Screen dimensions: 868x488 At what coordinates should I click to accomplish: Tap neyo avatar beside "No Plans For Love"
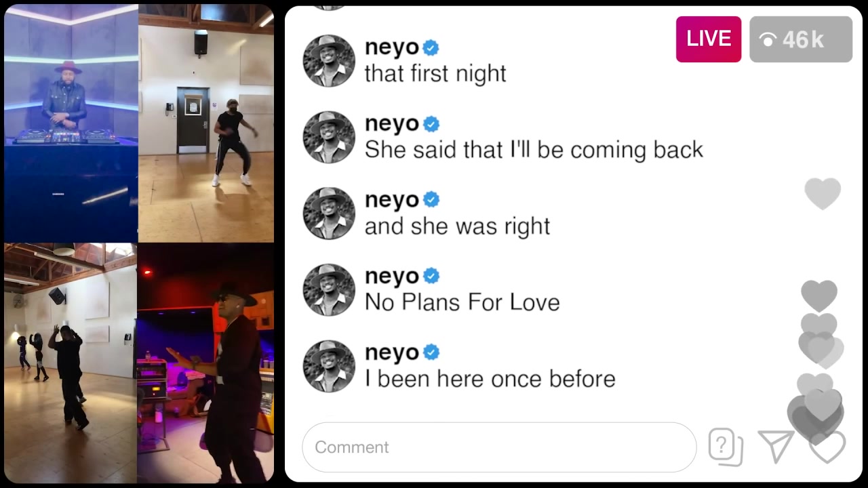[x=329, y=289]
